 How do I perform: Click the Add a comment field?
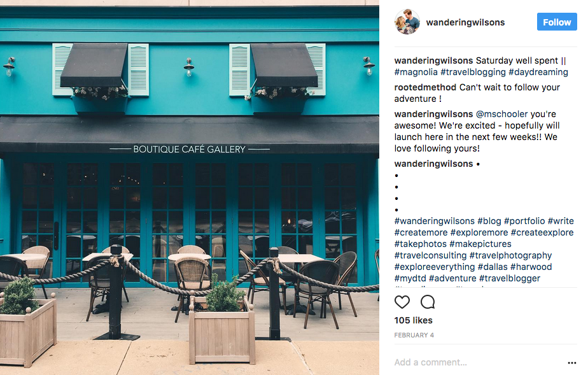click(x=476, y=362)
